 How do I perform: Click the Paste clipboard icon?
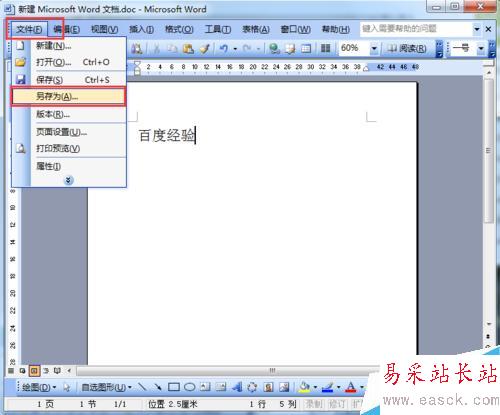click(x=188, y=49)
